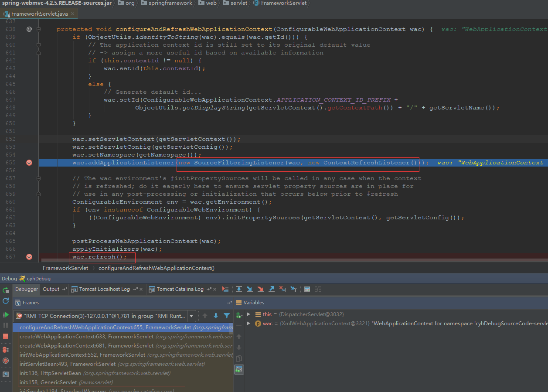Click the Drop Frame icon

pyautogui.click(x=283, y=289)
